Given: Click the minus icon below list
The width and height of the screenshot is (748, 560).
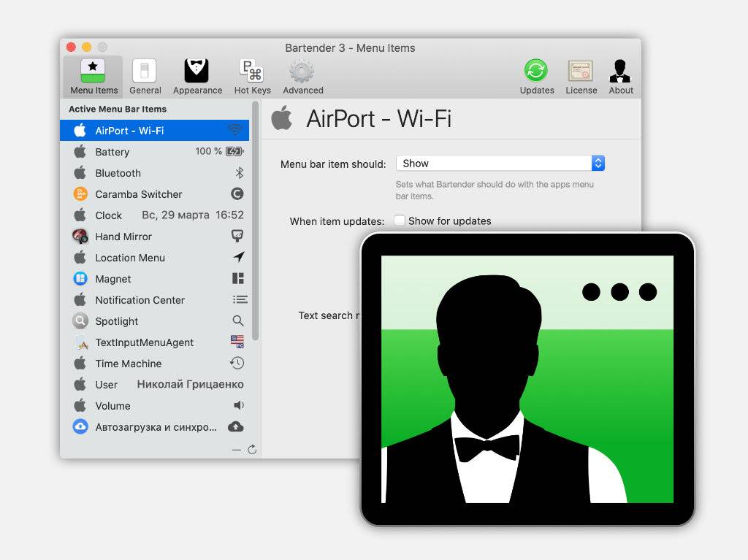Looking at the screenshot, I should tap(236, 450).
